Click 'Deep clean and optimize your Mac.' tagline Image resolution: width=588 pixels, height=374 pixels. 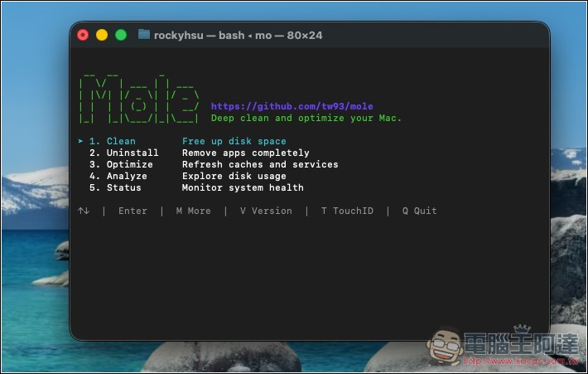tap(306, 118)
